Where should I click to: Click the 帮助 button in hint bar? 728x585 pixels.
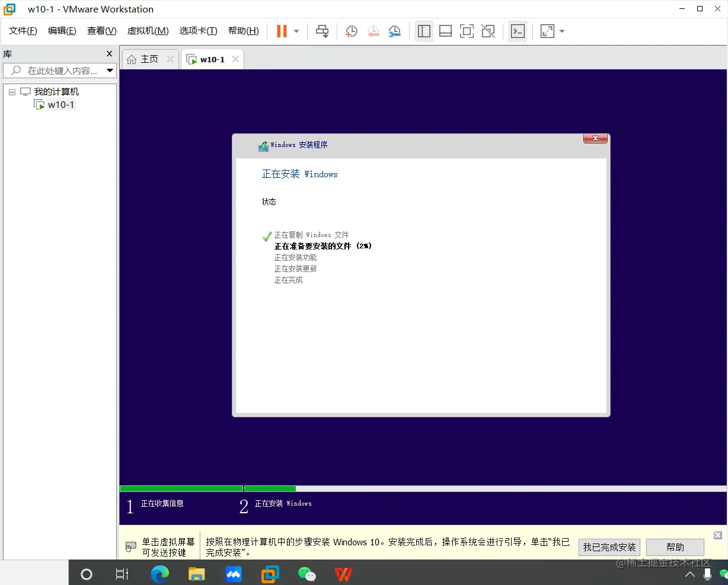tap(675, 547)
